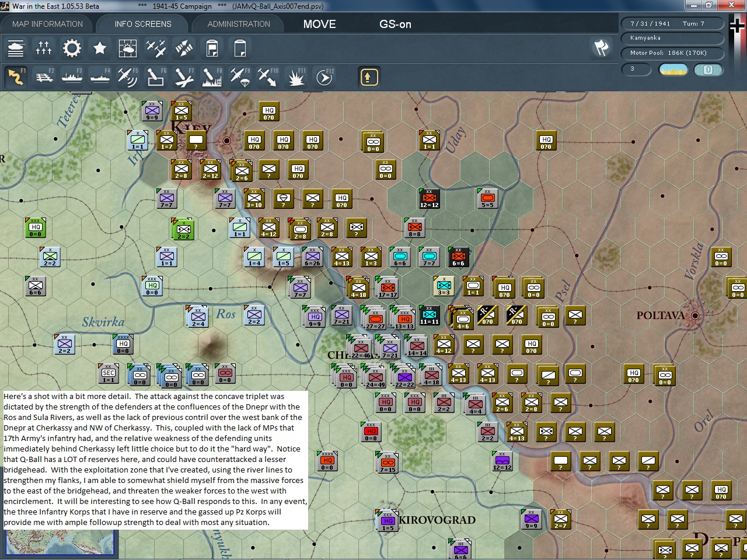The image size is (747, 560).
Task: Click the yellow up-arrow toolbar button
Action: [x=369, y=77]
